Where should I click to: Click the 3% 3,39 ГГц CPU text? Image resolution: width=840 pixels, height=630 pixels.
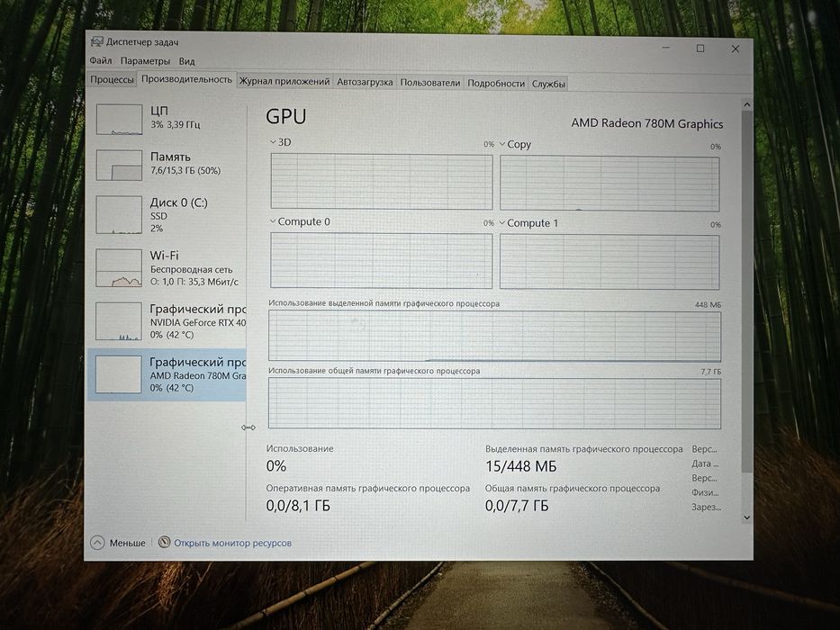[x=176, y=125]
